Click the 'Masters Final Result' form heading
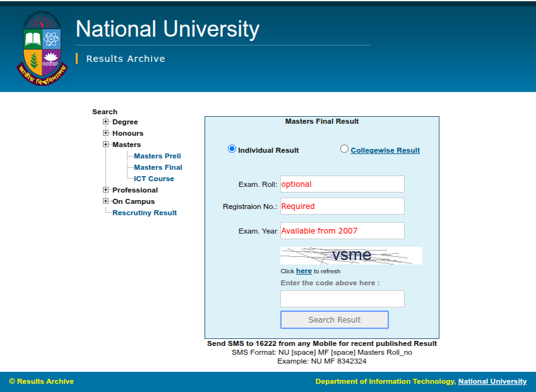The image size is (536, 392). point(322,121)
